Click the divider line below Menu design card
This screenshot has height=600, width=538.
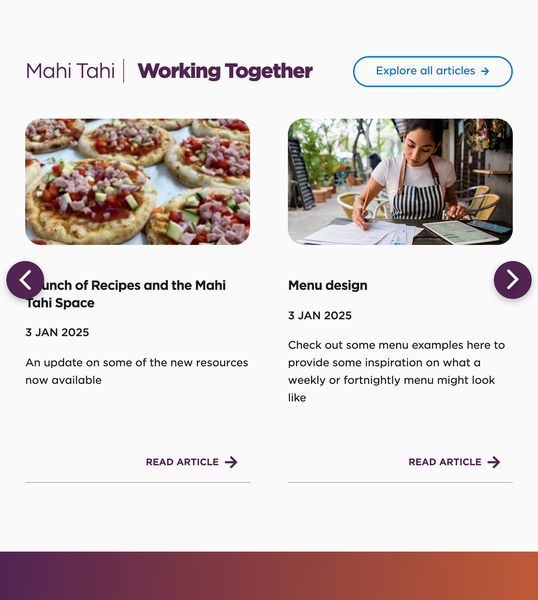[400, 483]
